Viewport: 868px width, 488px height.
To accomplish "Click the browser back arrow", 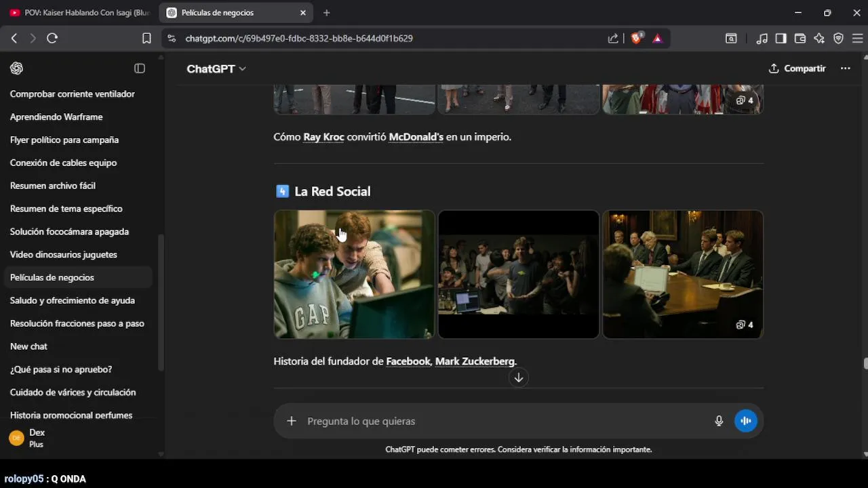I will tap(14, 39).
